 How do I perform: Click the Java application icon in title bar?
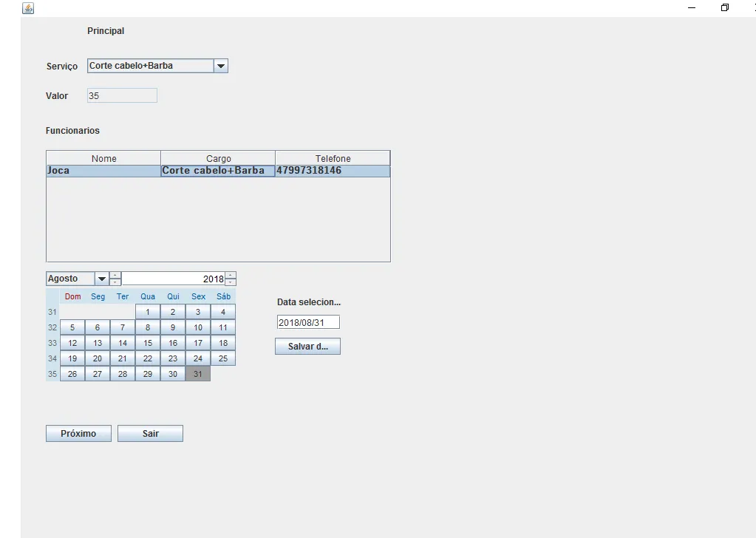pos(28,8)
